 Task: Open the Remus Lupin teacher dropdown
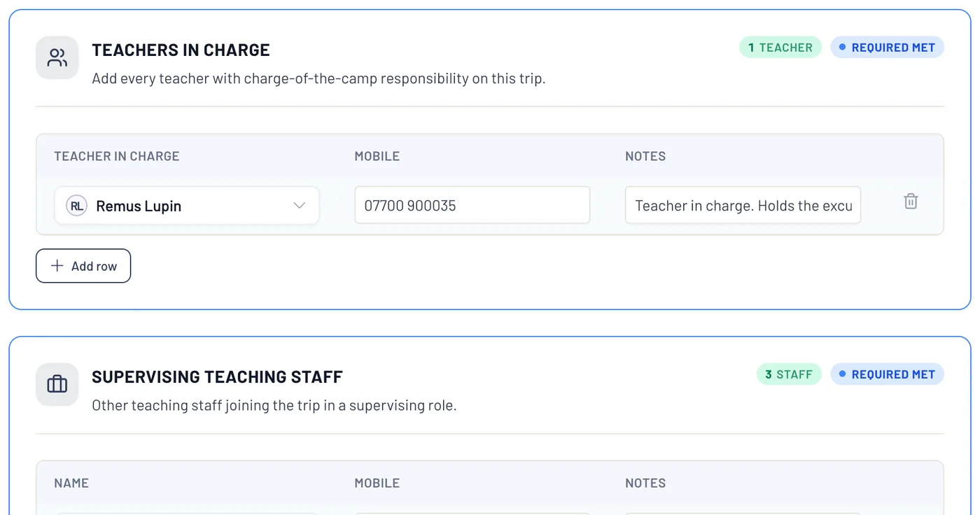(187, 206)
